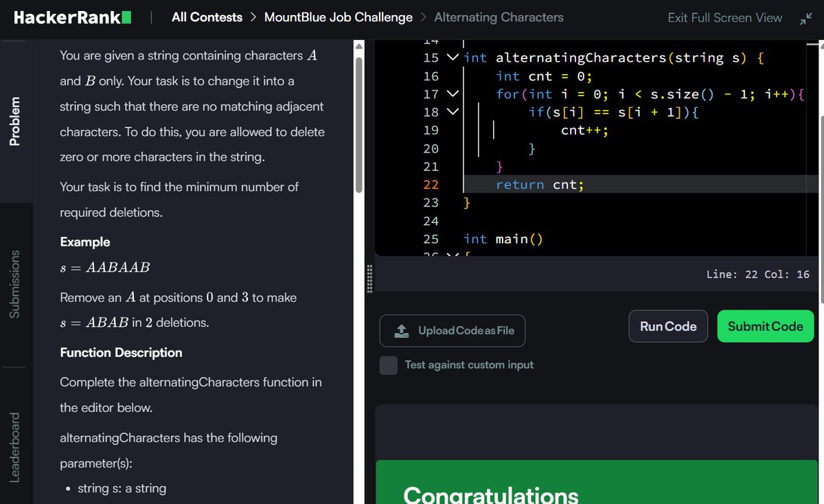Click line number 22 in the editor
Image resolution: width=824 pixels, height=504 pixels.
pos(431,185)
